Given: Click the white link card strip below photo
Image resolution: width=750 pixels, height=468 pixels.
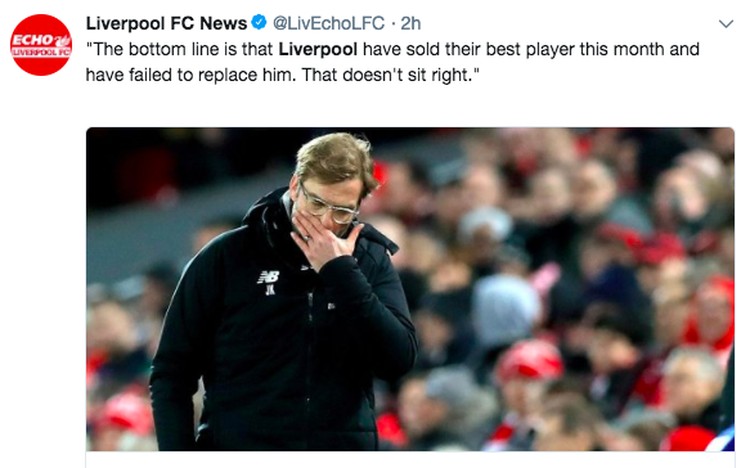Looking at the screenshot, I should click(410, 459).
